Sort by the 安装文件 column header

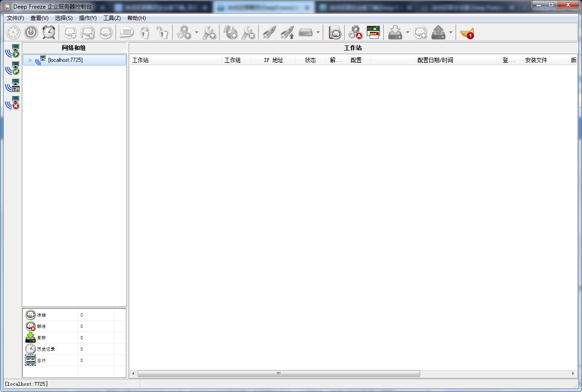pos(545,60)
